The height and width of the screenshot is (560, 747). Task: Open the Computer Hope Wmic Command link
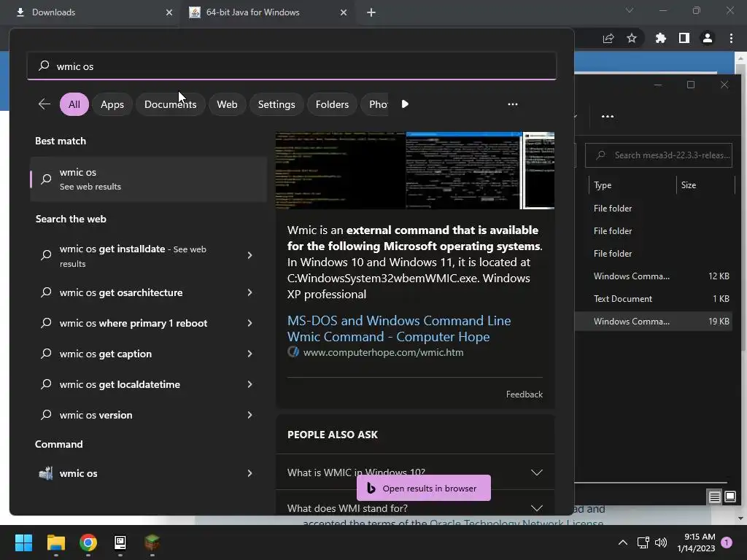click(399, 329)
